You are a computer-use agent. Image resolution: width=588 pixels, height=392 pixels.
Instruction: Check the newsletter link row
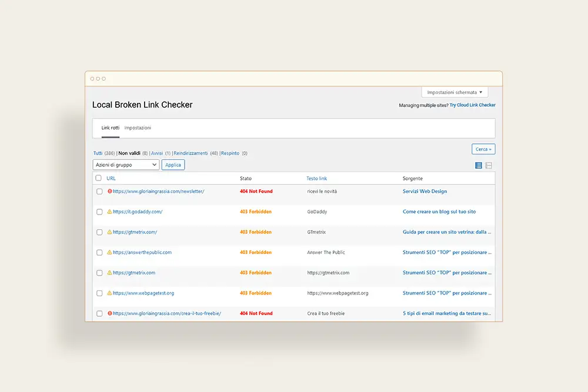coord(99,192)
